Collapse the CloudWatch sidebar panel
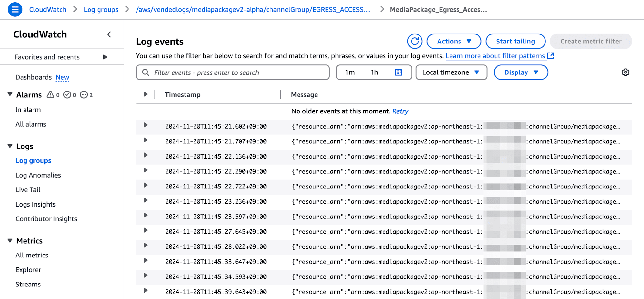This screenshot has height=299, width=644. [x=109, y=34]
